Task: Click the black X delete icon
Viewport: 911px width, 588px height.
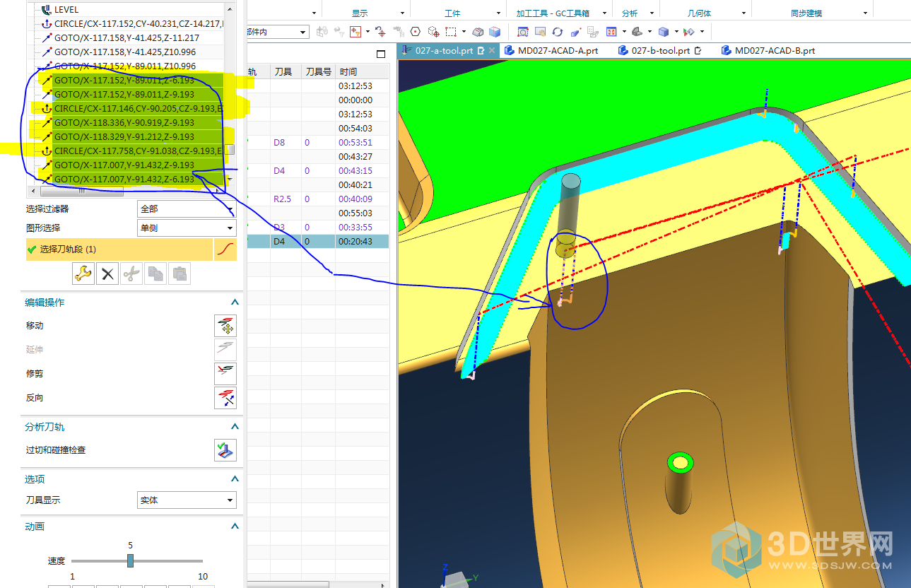Action: point(107,274)
